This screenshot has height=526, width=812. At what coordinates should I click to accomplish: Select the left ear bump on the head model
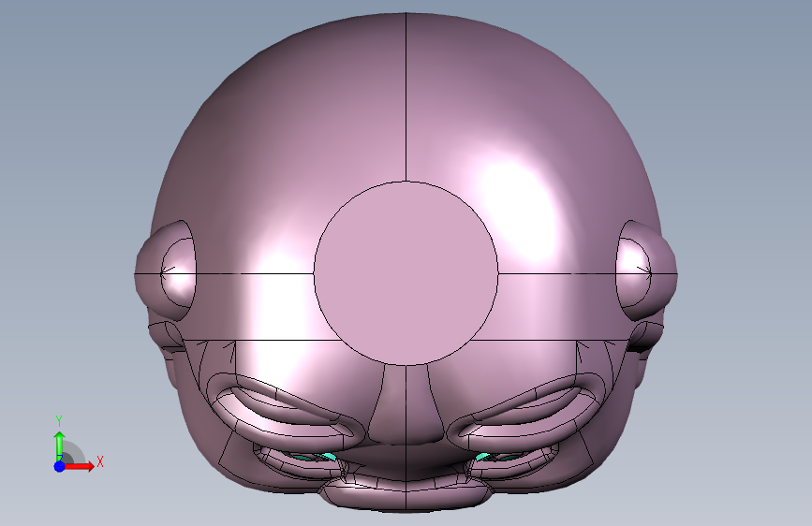pyautogui.click(x=166, y=270)
